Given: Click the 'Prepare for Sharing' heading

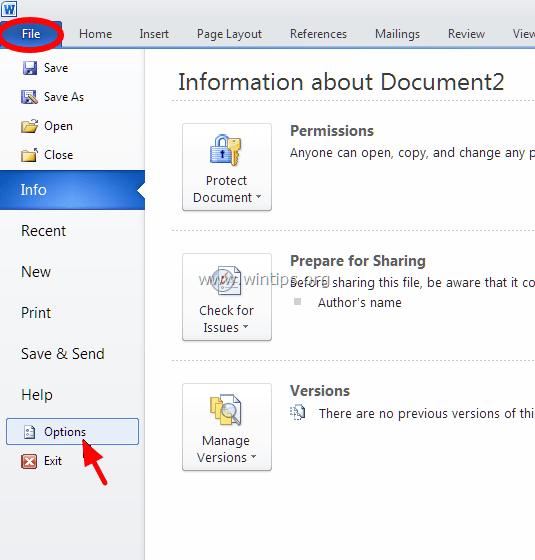Looking at the screenshot, I should (x=358, y=261).
